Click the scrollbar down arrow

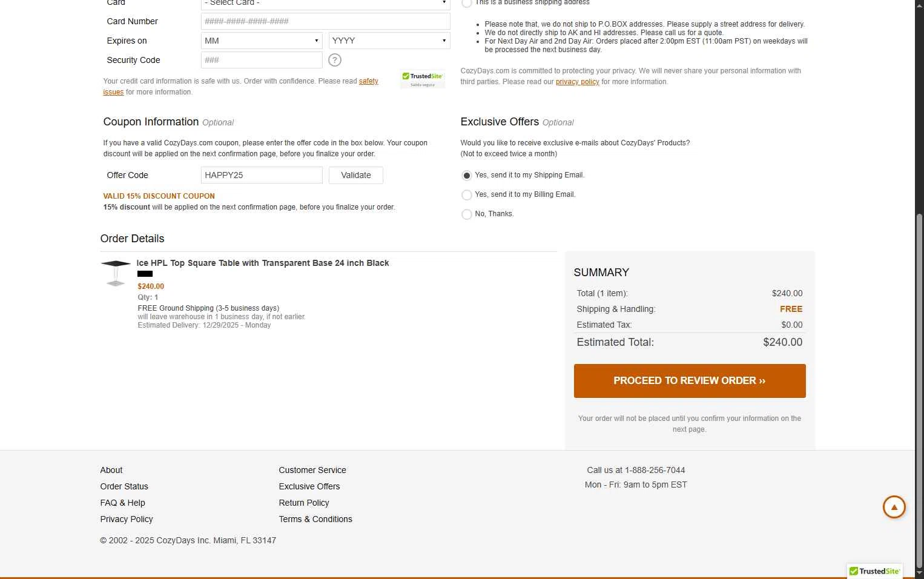point(919,573)
